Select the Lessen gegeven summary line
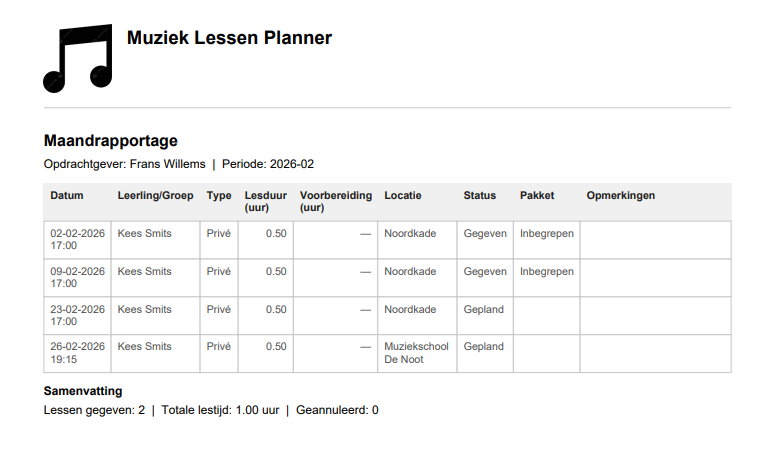Image resolution: width=777 pixels, height=452 pixels. 211,410
